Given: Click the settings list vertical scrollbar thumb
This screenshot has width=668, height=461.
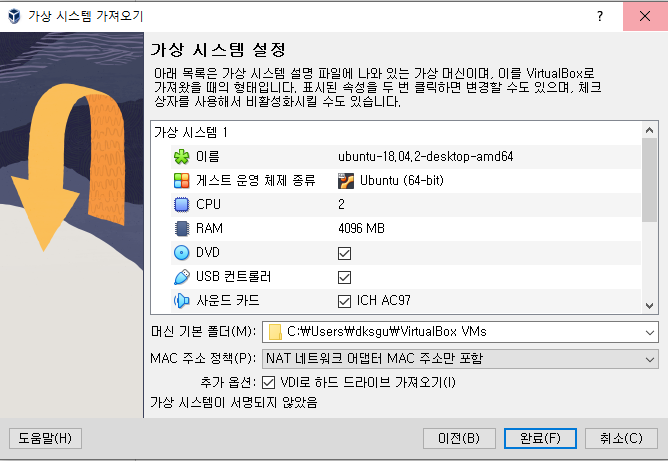Looking at the screenshot, I should coord(649,180).
